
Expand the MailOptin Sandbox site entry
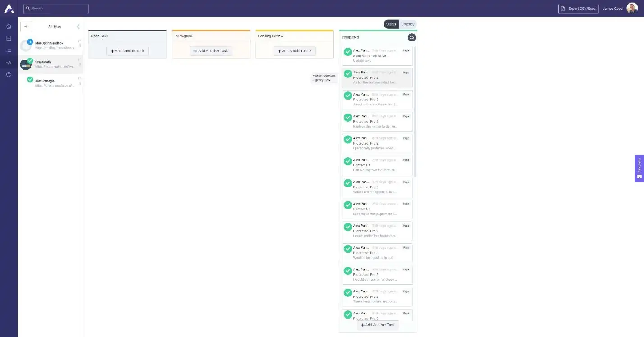coord(80,41)
